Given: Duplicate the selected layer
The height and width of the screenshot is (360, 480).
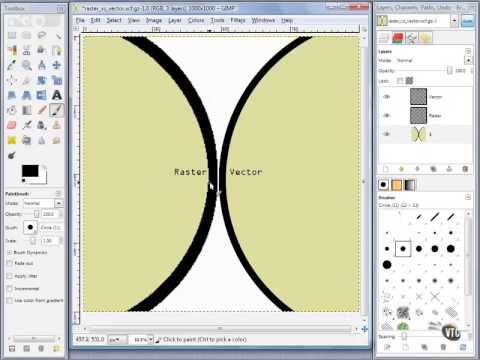Looking at the screenshot, I should [x=433, y=169].
